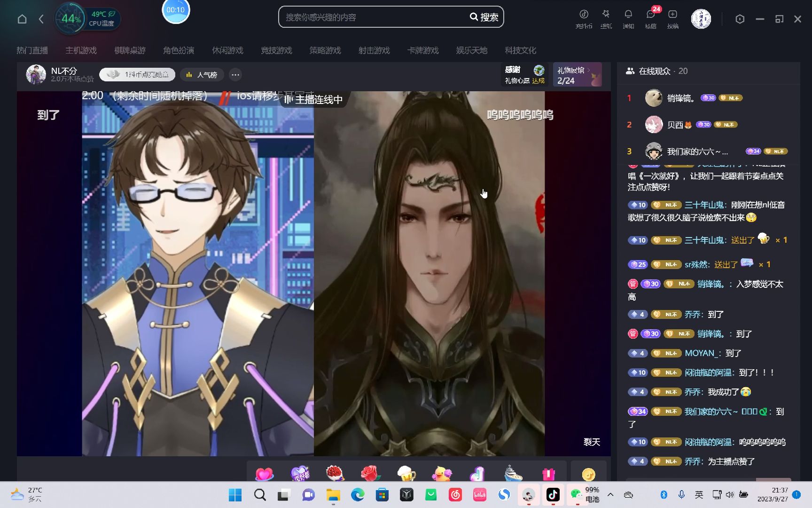
Task: Focus the search input field
Action: pos(374,17)
